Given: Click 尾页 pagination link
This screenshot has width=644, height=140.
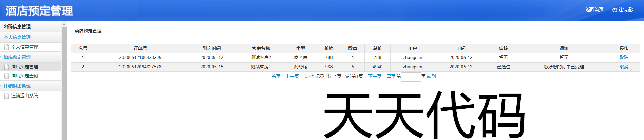Looking at the screenshot, I should (391, 76).
